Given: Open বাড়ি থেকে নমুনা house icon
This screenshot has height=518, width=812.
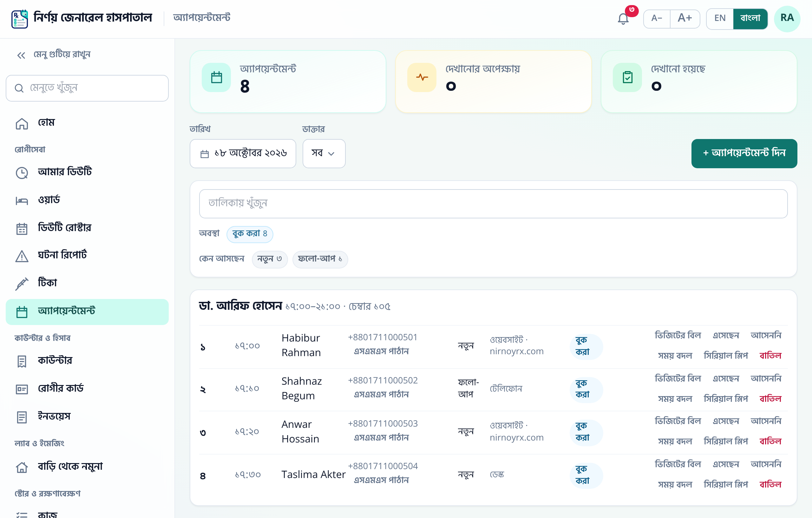Looking at the screenshot, I should click(22, 467).
